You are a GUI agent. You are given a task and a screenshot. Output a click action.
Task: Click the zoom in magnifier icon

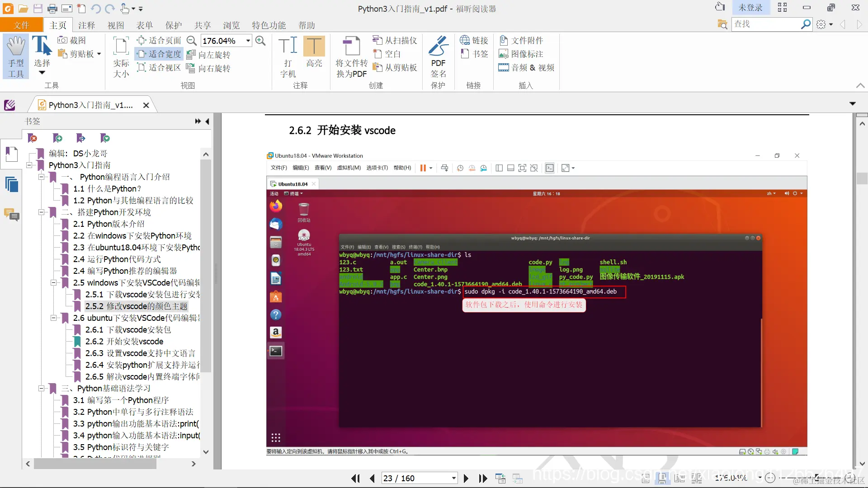coord(260,41)
